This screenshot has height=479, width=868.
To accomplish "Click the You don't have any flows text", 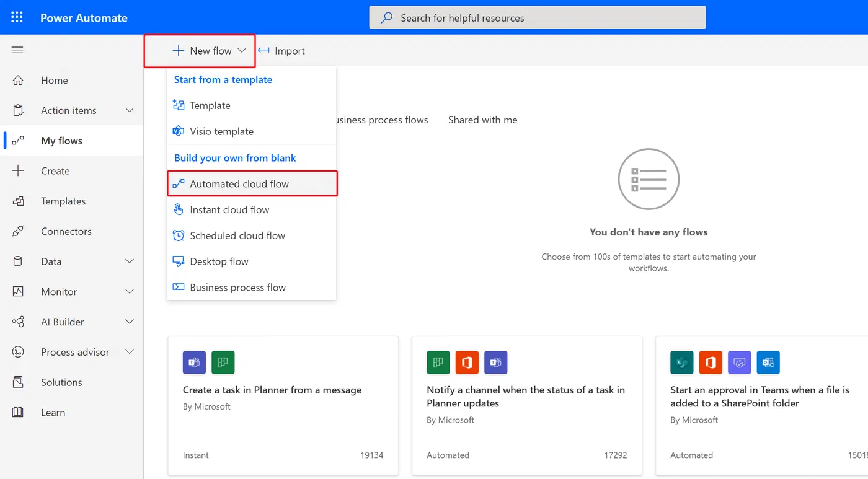I will tap(649, 232).
